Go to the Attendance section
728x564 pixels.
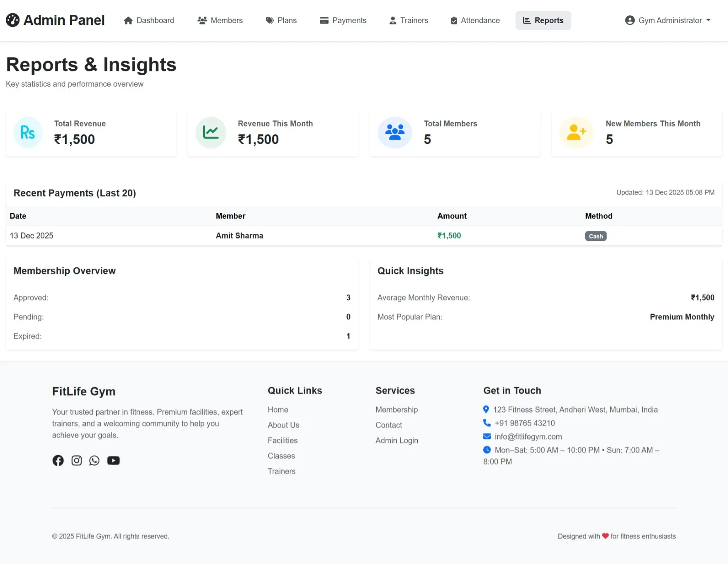click(475, 20)
